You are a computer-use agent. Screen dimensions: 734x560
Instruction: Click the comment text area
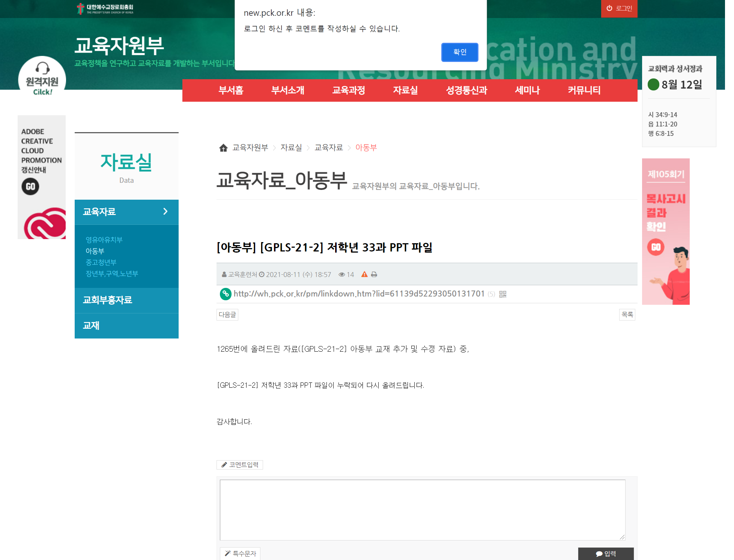click(422, 509)
